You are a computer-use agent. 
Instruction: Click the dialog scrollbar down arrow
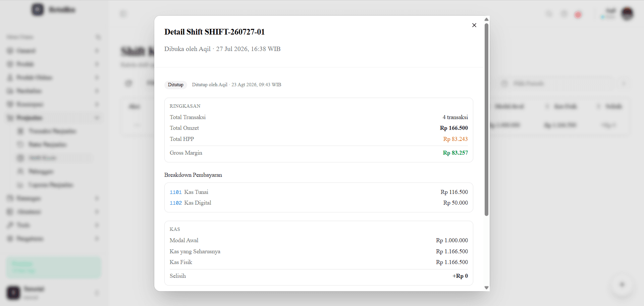[486, 288]
